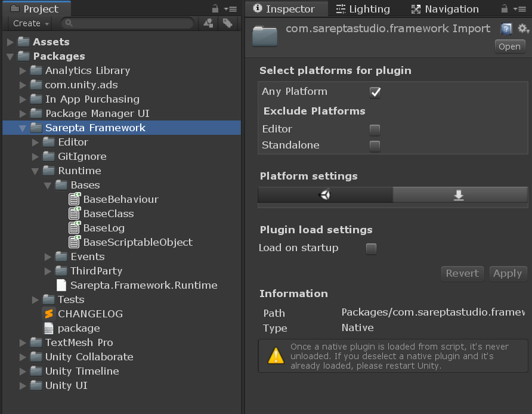
Task: Select the CHANGELOG file icon
Action: point(49,314)
